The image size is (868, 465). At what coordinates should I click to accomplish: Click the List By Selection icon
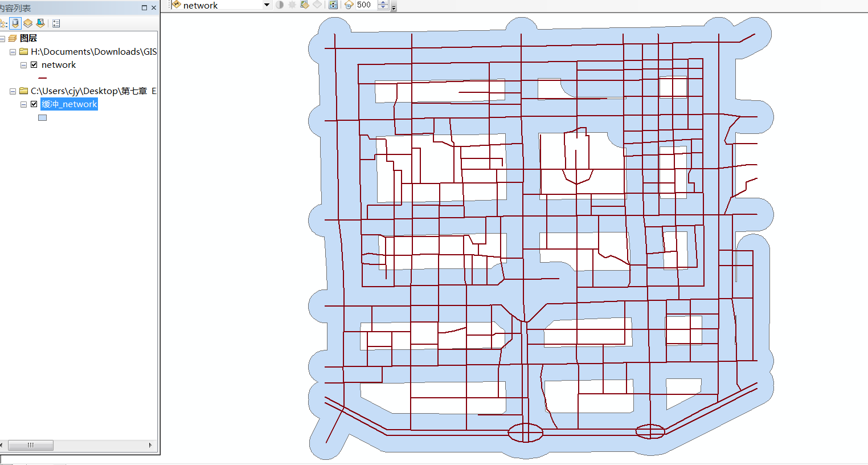click(x=40, y=23)
